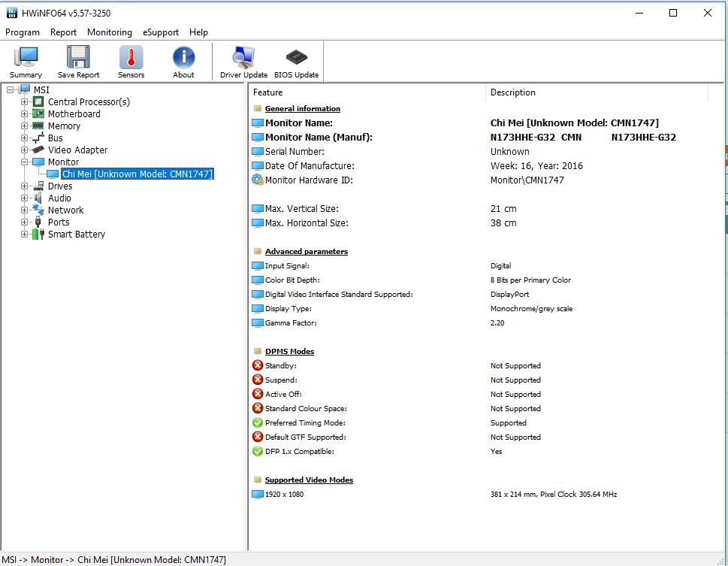Select the Serial Number row
The height and width of the screenshot is (566, 728).
(x=485, y=152)
